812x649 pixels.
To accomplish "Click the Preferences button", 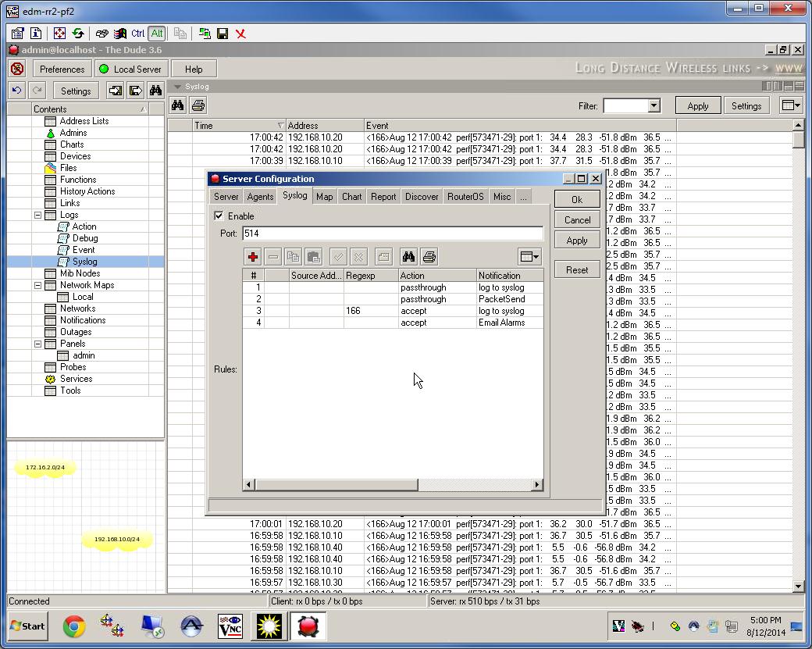I will point(62,70).
